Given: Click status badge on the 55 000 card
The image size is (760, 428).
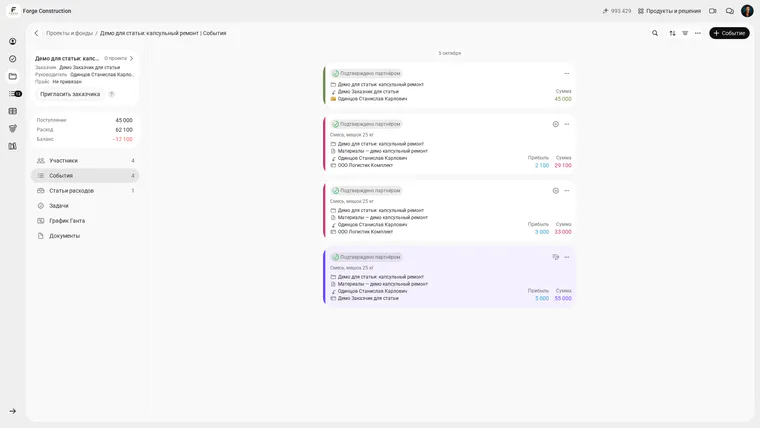Looking at the screenshot, I should coord(366,257).
